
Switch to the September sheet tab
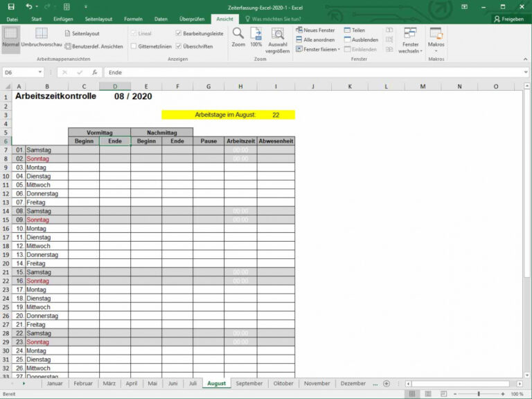249,383
